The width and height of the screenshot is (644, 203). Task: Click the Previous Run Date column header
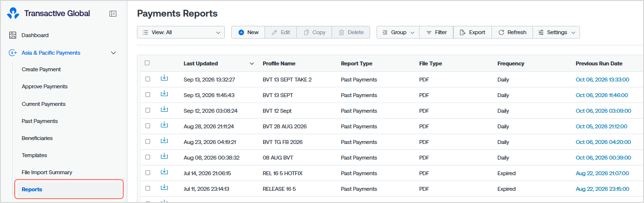pyautogui.click(x=599, y=63)
